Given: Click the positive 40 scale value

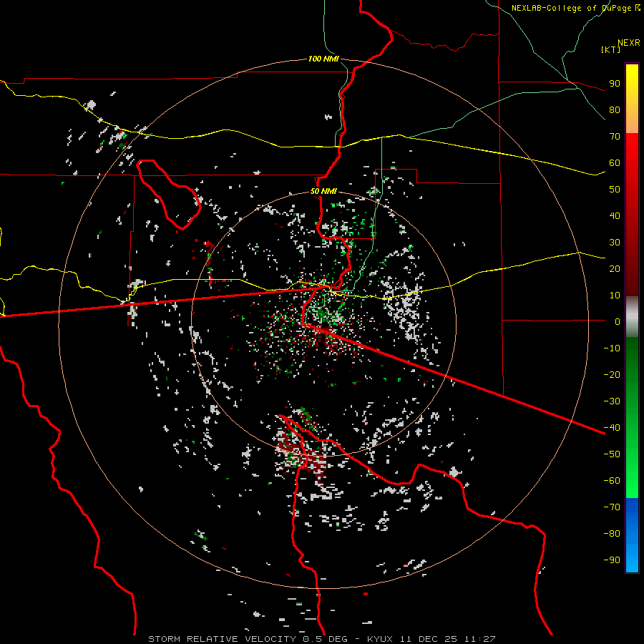Looking at the screenshot, I should pyautogui.click(x=615, y=215).
